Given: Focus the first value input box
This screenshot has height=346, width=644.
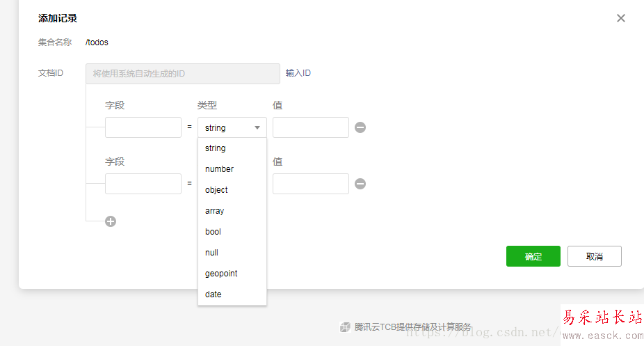Looking at the screenshot, I should click(x=311, y=127).
